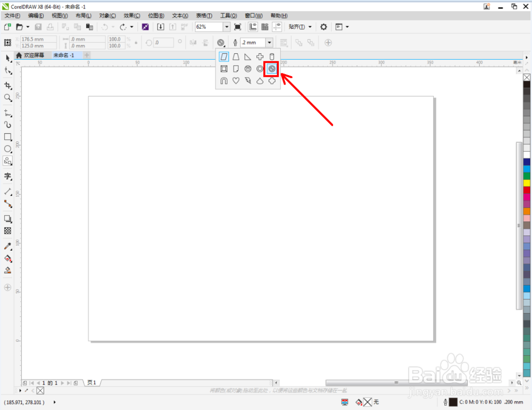
Task: Select the Freehand tool
Action: tap(8, 113)
